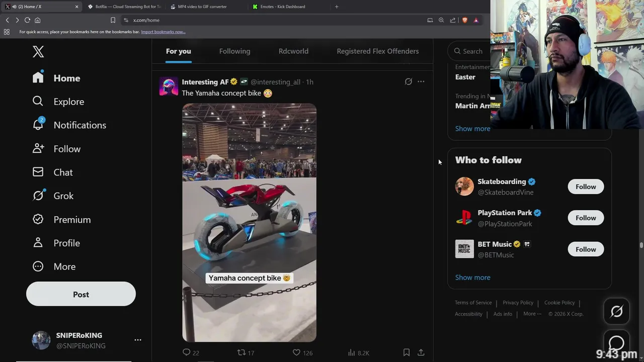The height and width of the screenshot is (362, 644).
Task: Open the Rdcworld tab
Action: 293,51
